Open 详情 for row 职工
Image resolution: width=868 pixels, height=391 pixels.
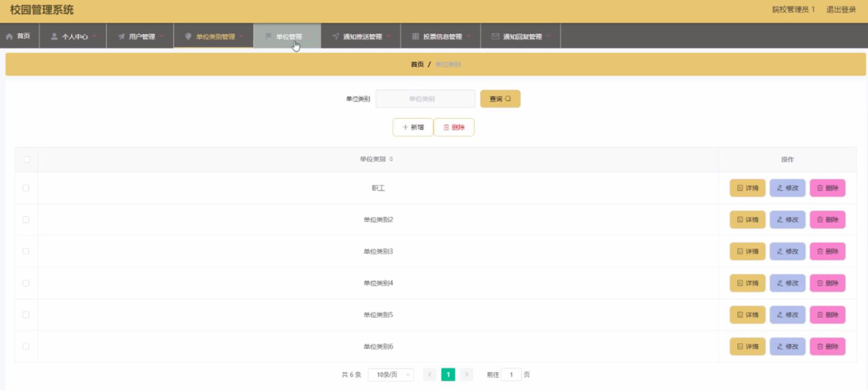pos(748,188)
